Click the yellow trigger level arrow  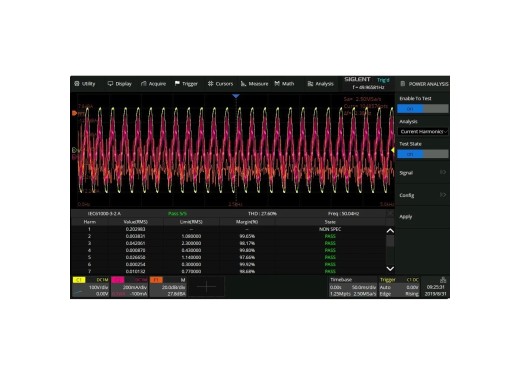pos(393,151)
